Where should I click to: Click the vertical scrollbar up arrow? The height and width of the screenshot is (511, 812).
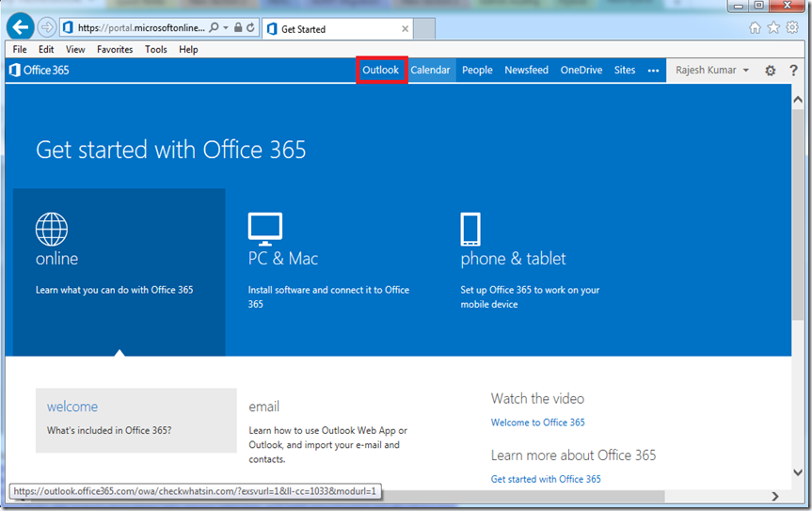798,100
